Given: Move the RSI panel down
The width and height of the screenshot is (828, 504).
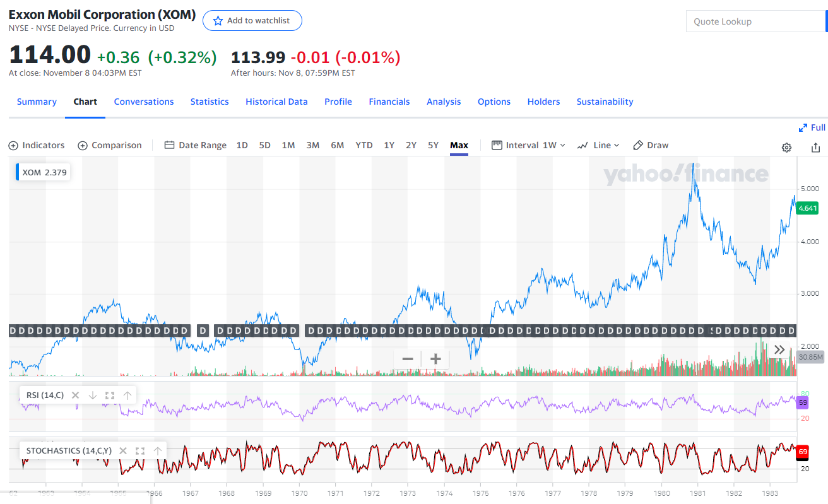Looking at the screenshot, I should coord(93,396).
